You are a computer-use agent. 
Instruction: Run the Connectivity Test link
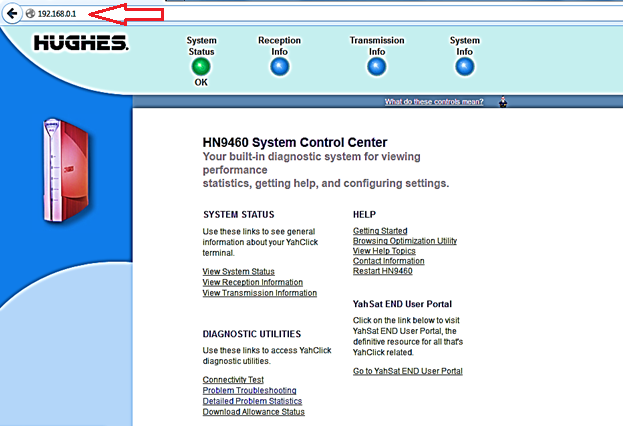pos(233,380)
